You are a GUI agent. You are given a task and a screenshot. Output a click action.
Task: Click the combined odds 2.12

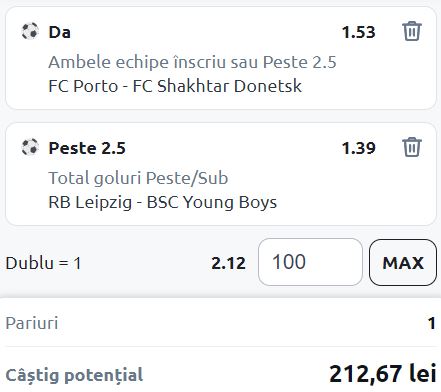229,263
